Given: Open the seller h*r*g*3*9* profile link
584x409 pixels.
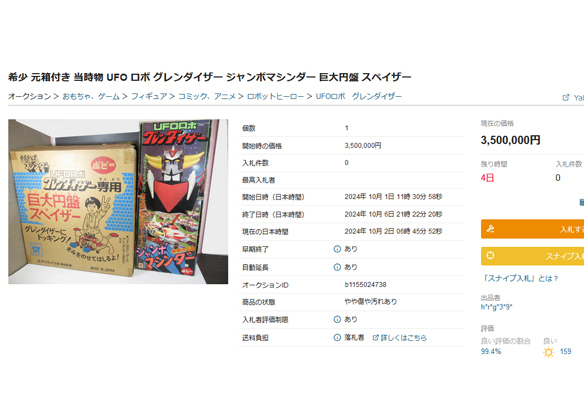Looking at the screenshot, I should tap(496, 307).
